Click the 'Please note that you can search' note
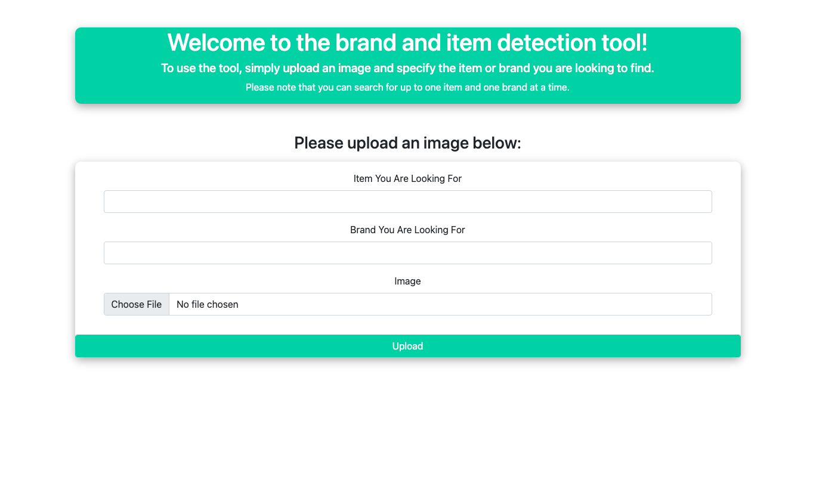Screen dimensions: 813x504 click(x=407, y=87)
